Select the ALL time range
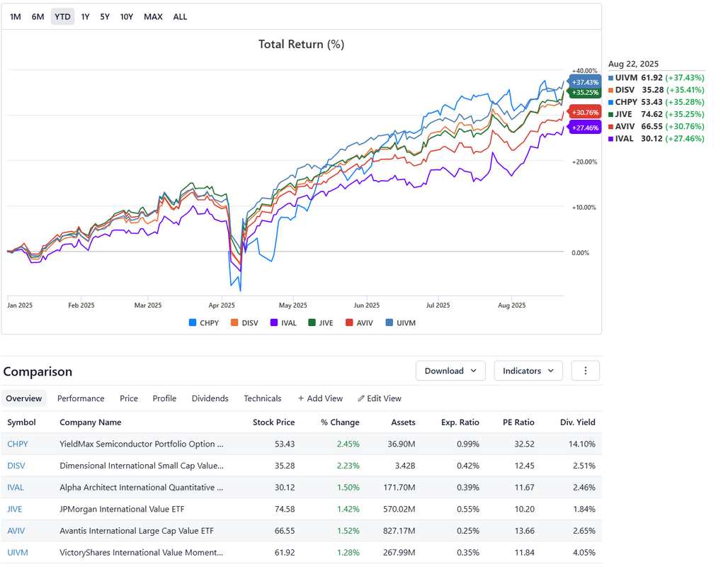This screenshot has height=567, width=728. [x=180, y=17]
